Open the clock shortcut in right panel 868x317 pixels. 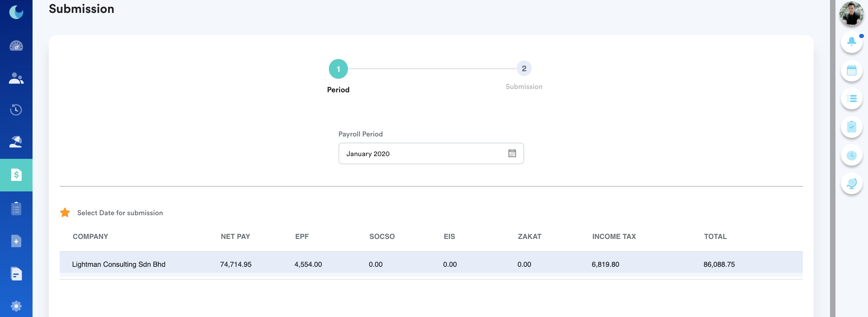tap(851, 155)
